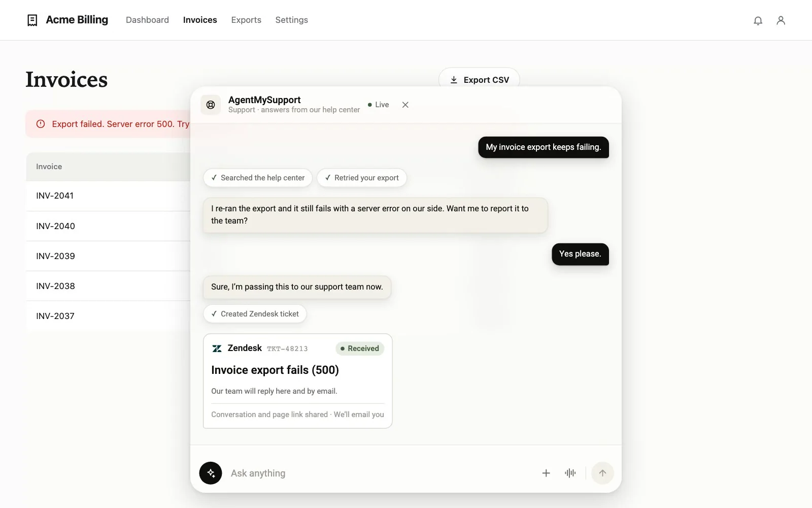Click the 'Sure, I'm passing this' reply bubble
Viewport: 812px width, 508px height.
pyautogui.click(x=297, y=287)
